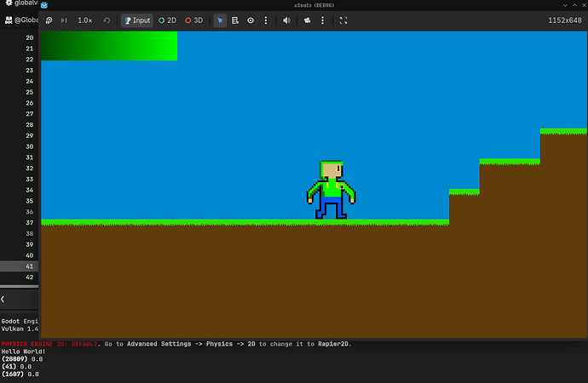Click the camera override icon
The width and height of the screenshot is (588, 383).
pos(307,20)
